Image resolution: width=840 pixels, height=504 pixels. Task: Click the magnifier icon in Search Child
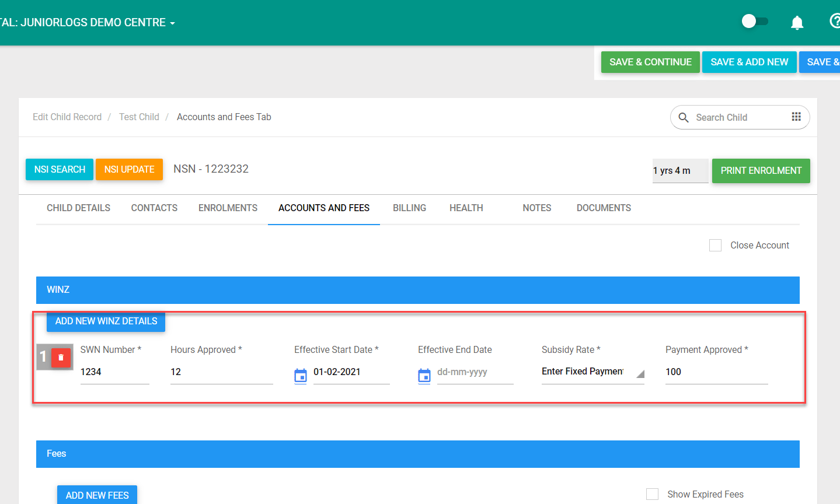(683, 117)
